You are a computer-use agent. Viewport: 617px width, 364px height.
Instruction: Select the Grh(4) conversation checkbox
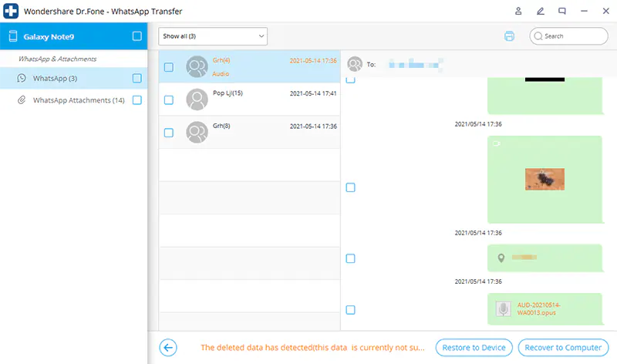[169, 67]
